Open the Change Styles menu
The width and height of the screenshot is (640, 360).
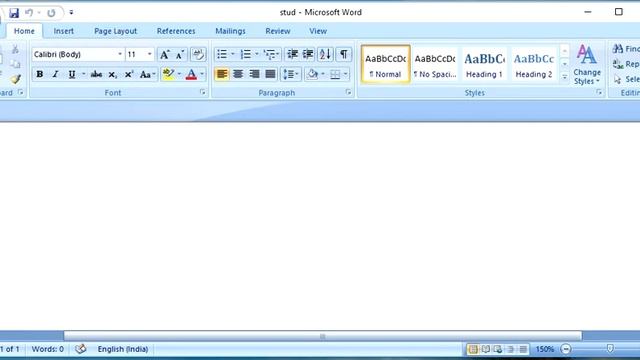click(x=587, y=64)
